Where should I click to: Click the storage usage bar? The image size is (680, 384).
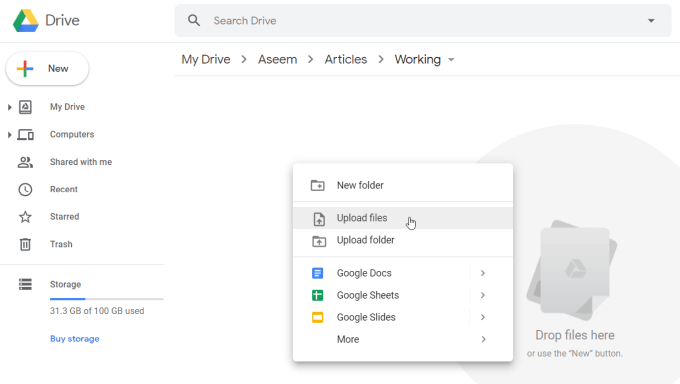[107, 299]
